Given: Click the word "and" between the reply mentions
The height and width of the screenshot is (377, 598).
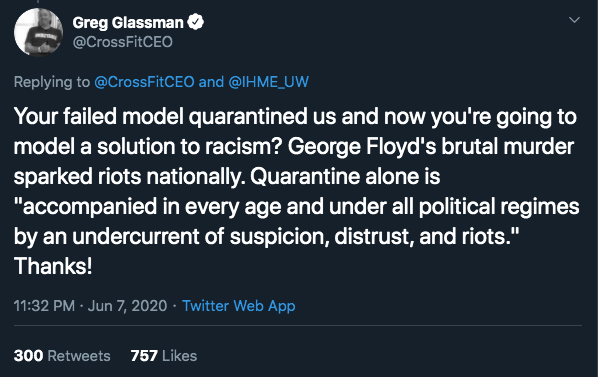Looking at the screenshot, I should 211,82.
